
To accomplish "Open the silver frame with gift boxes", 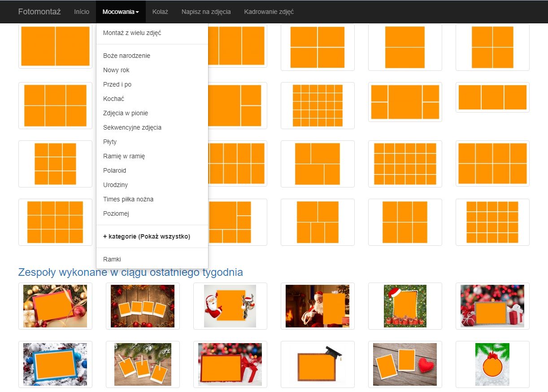I will 492,306.
